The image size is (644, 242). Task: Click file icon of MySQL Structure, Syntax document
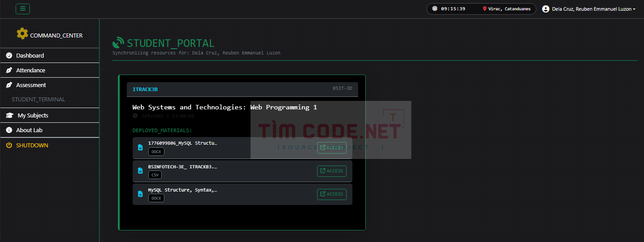pyautogui.click(x=140, y=194)
